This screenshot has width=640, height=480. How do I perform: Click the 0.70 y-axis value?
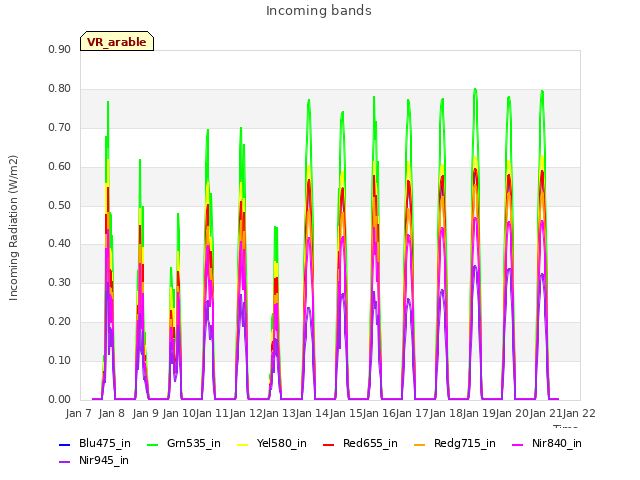coord(60,128)
